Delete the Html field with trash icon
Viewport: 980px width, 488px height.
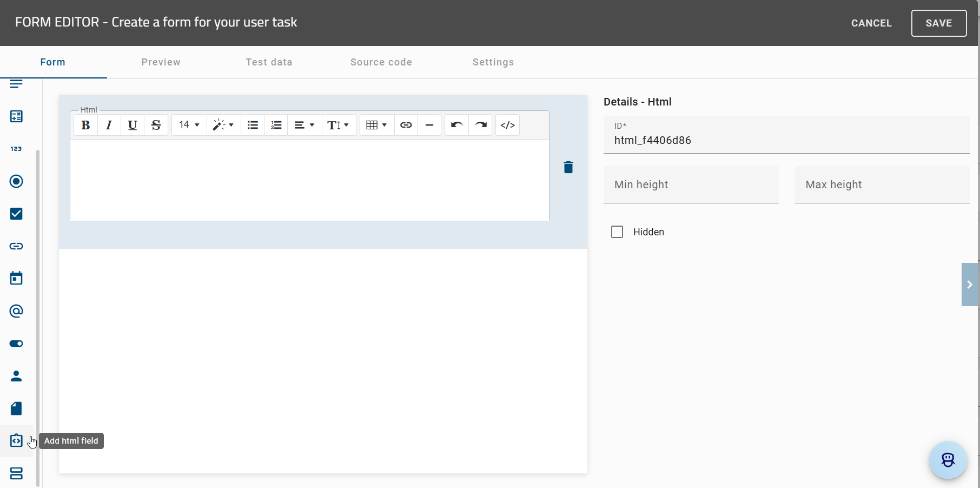pyautogui.click(x=568, y=167)
